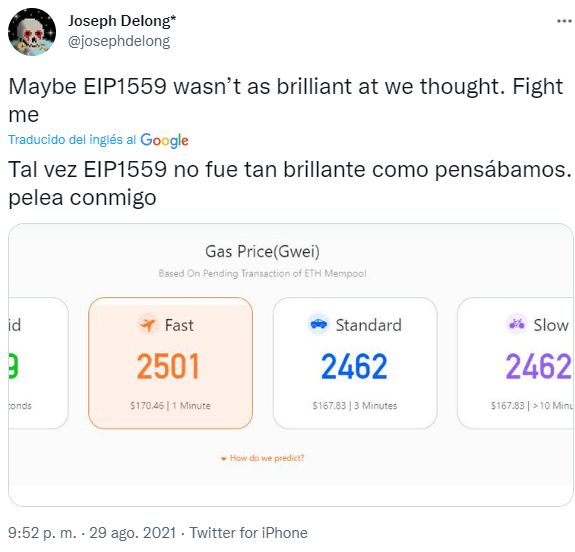Open the tweet's three-dot more menu
Viewport: 575px width, 552px height.
click(564, 21)
